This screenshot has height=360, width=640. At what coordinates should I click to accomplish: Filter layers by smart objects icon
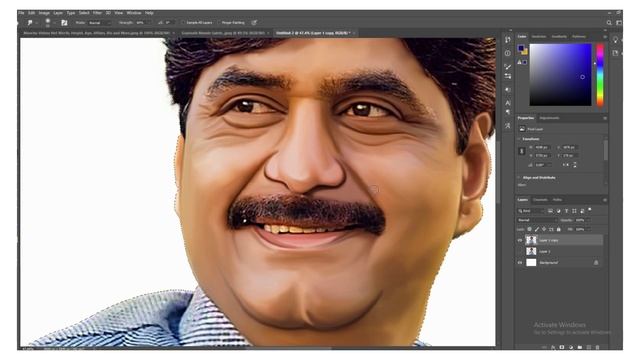(582, 211)
